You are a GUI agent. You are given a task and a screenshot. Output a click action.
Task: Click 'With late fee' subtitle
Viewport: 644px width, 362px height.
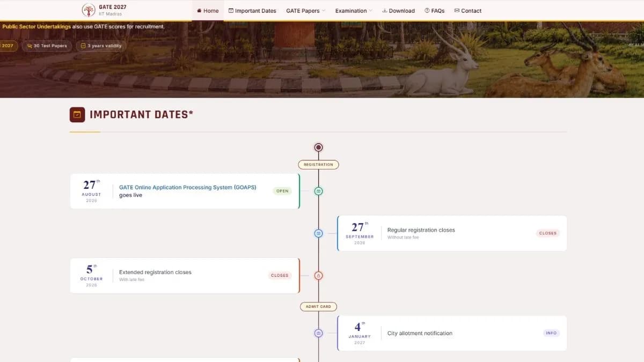131,280
